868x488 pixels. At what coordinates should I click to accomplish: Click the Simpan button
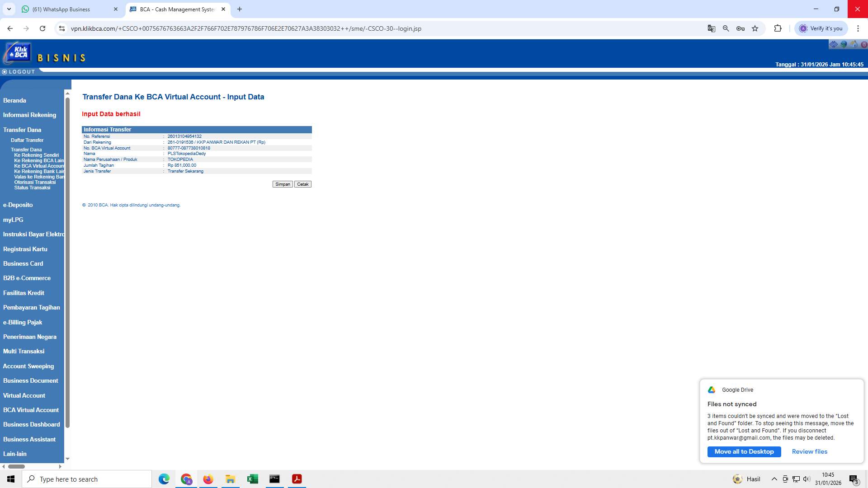(x=282, y=184)
